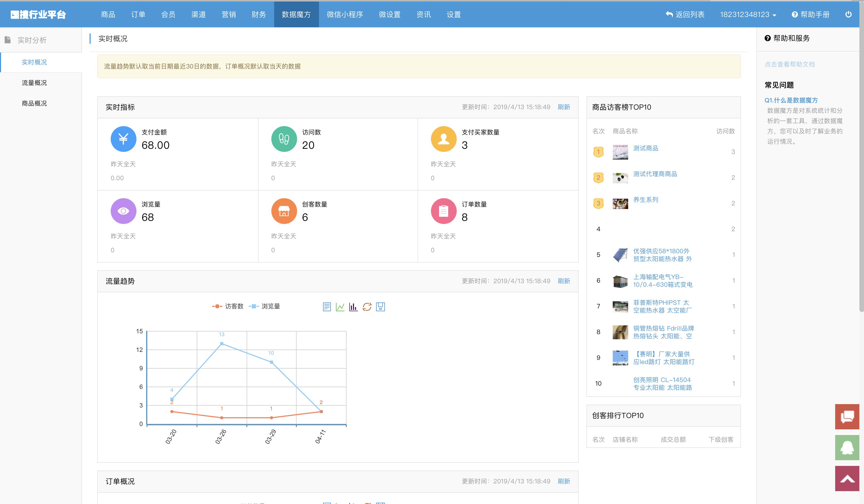Refresh the 流量趋势 panel
Image resolution: width=864 pixels, height=504 pixels.
pyautogui.click(x=564, y=281)
